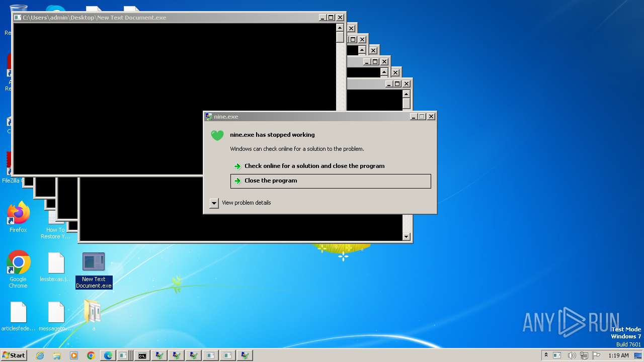The width and height of the screenshot is (644, 362).
Task: Choose "Check online for a solution and close the program"
Action: pos(314,166)
